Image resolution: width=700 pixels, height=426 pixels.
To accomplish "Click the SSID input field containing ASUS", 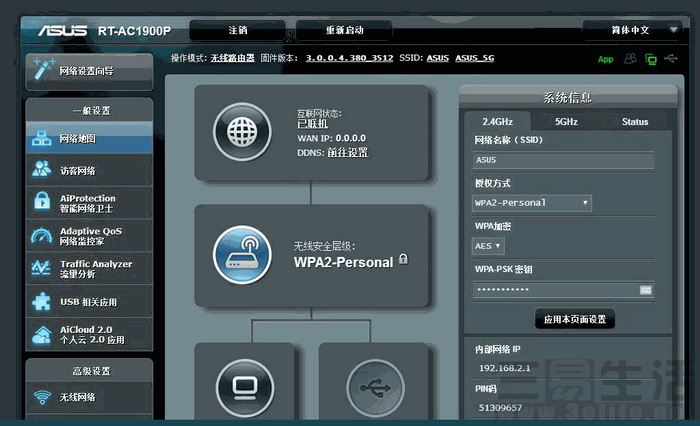I will pos(564,160).
